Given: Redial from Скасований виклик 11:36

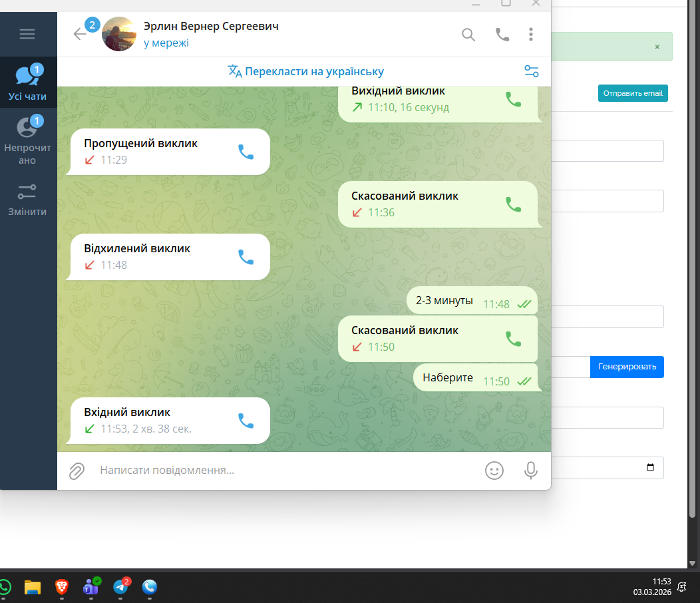Looking at the screenshot, I should tap(514, 204).
